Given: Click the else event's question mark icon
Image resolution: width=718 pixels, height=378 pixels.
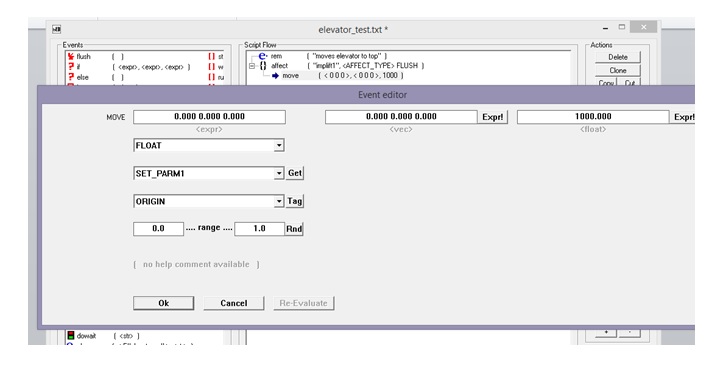Looking at the screenshot, I should tap(71, 77).
